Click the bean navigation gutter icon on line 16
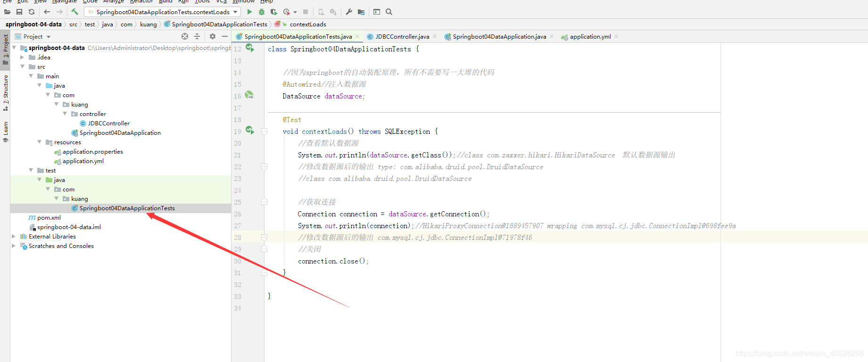This screenshot has height=362, width=868. click(249, 95)
